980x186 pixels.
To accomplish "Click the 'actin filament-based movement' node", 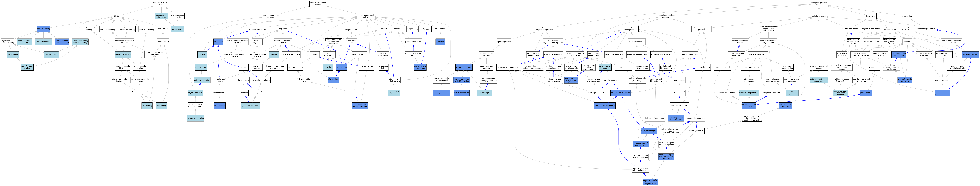I will (x=819, y=80).
